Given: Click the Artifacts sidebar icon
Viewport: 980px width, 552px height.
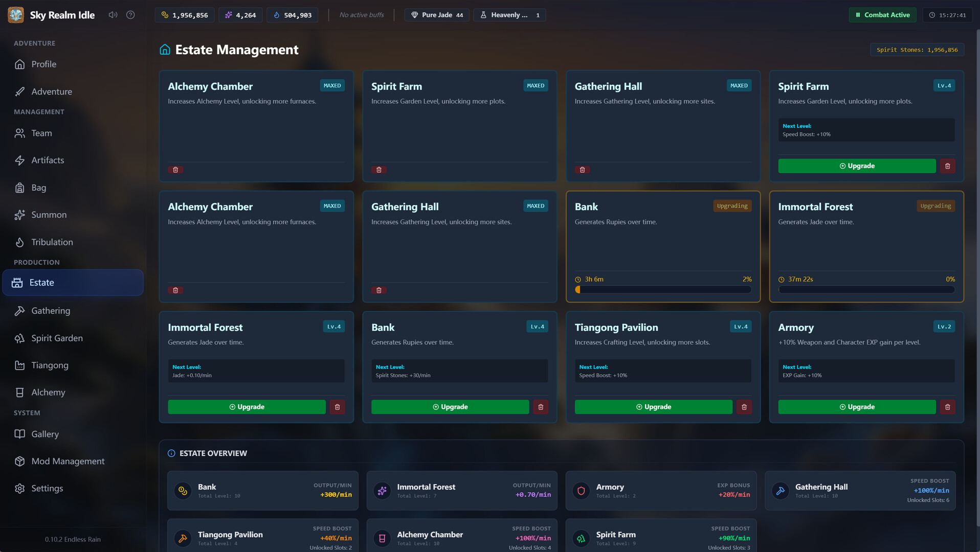Looking at the screenshot, I should tap(19, 160).
